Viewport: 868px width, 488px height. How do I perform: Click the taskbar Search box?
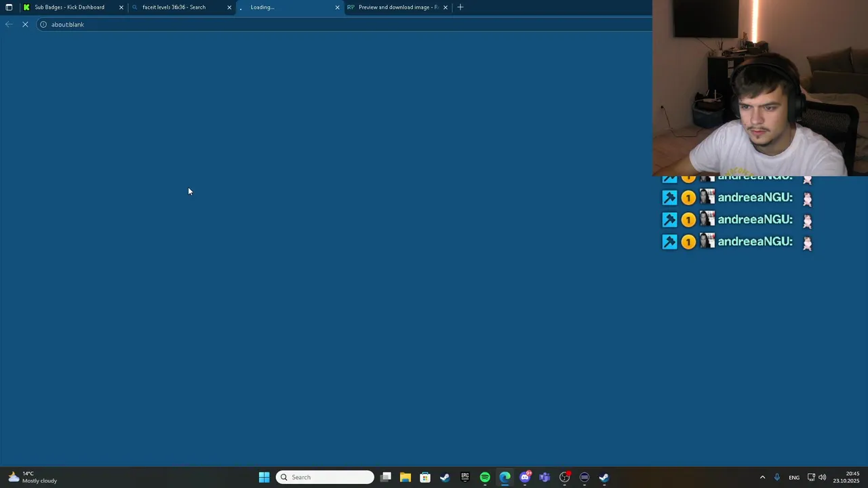point(325,477)
